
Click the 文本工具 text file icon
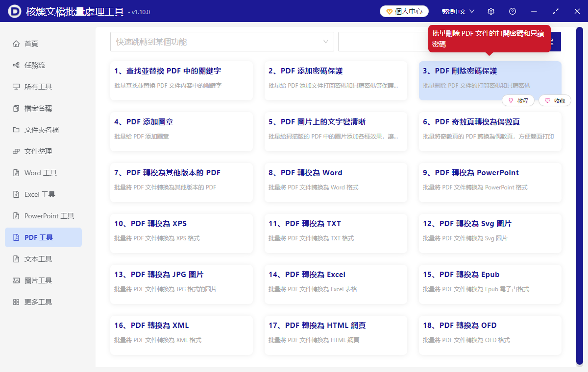point(16,259)
